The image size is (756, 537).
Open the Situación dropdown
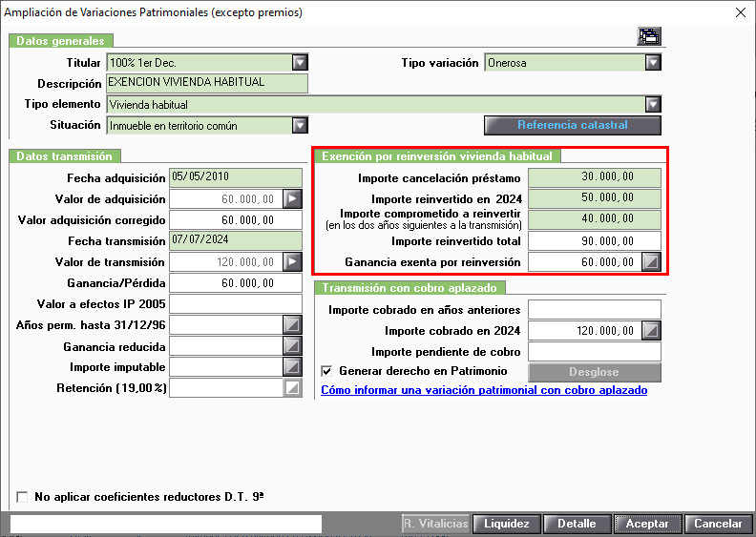(300, 126)
